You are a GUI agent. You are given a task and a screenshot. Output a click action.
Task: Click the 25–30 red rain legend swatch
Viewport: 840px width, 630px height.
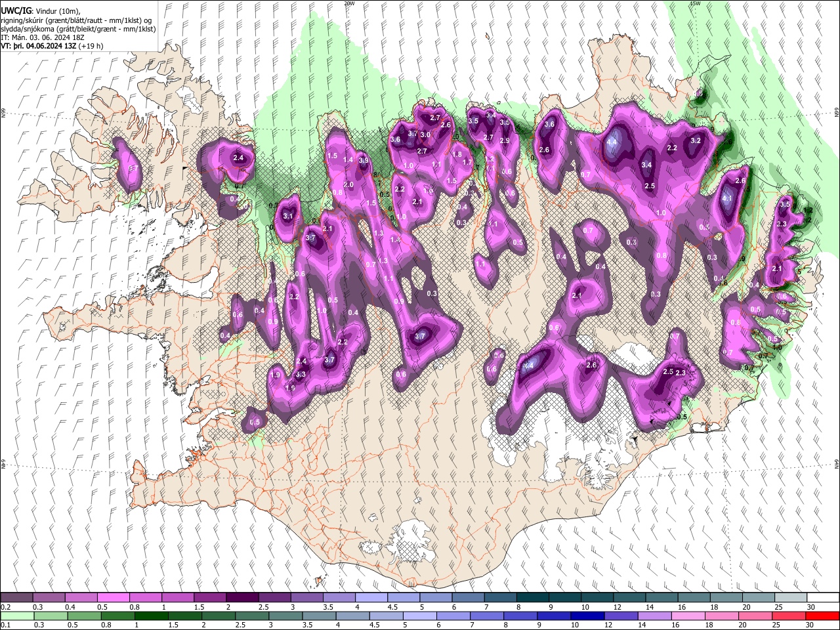(788, 616)
